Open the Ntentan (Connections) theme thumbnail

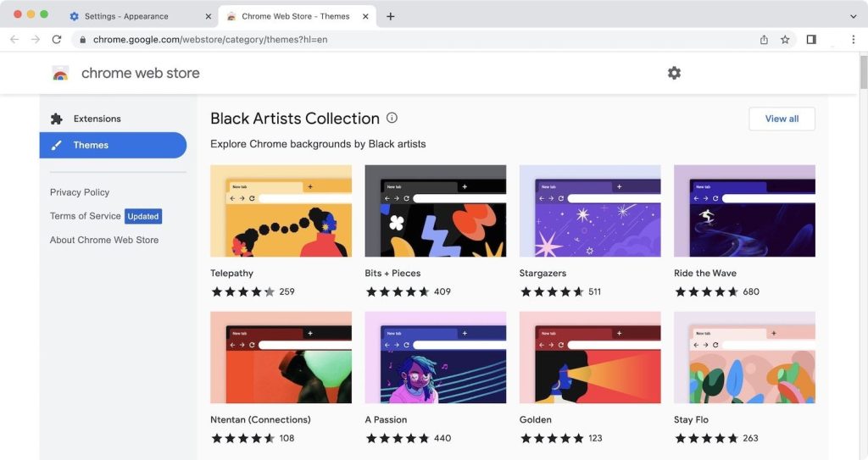pos(281,357)
